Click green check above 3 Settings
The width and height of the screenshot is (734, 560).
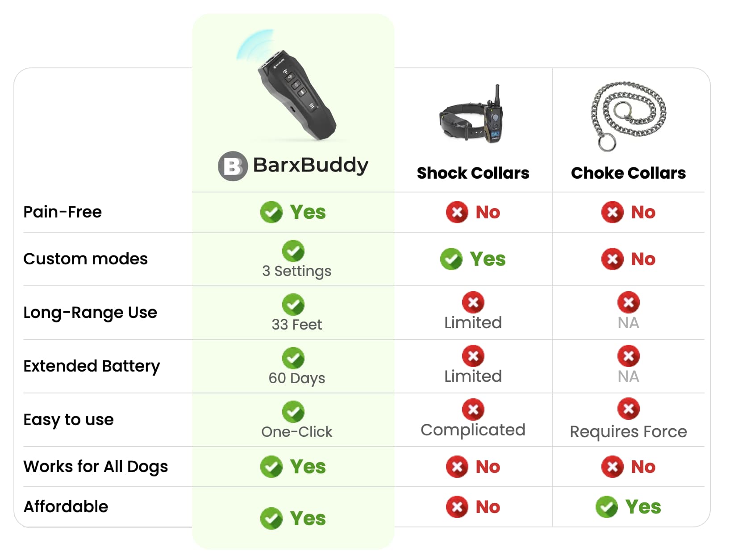pyautogui.click(x=293, y=251)
